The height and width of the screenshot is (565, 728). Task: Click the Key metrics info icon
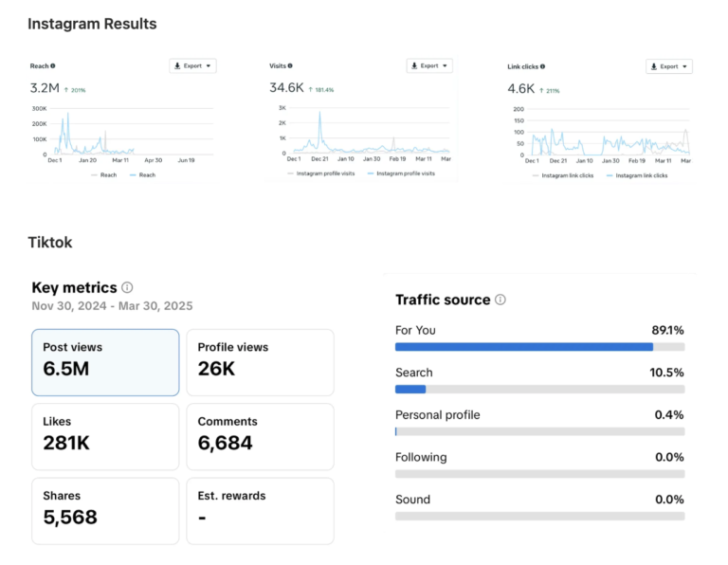[128, 287]
